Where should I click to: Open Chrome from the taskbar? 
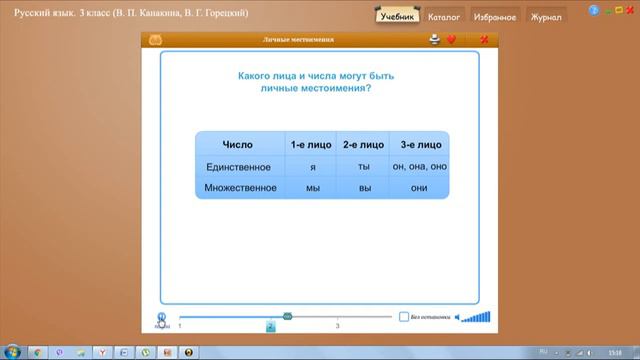tap(38, 352)
